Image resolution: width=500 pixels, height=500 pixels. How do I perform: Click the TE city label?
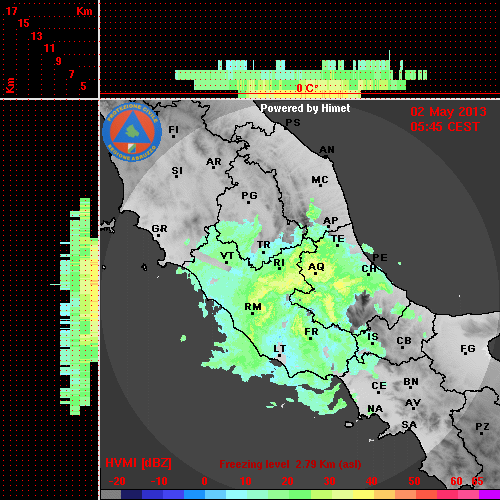point(338,239)
